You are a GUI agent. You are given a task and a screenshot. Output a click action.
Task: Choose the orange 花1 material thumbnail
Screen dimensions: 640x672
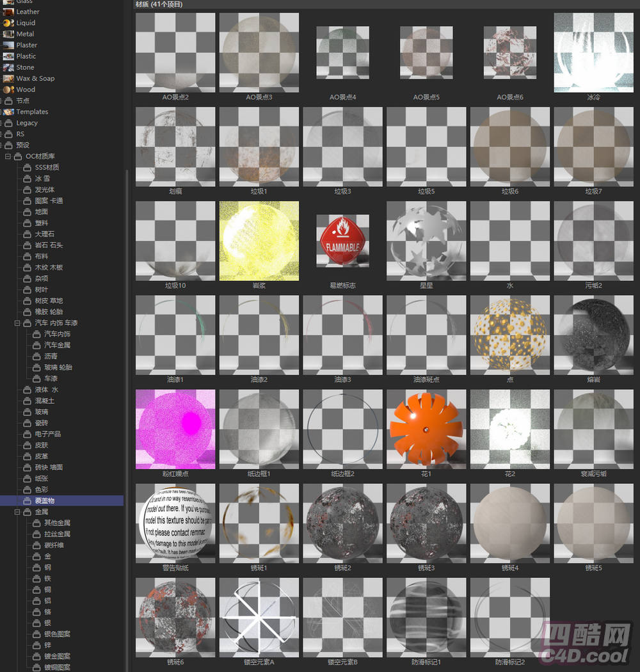[426, 429]
